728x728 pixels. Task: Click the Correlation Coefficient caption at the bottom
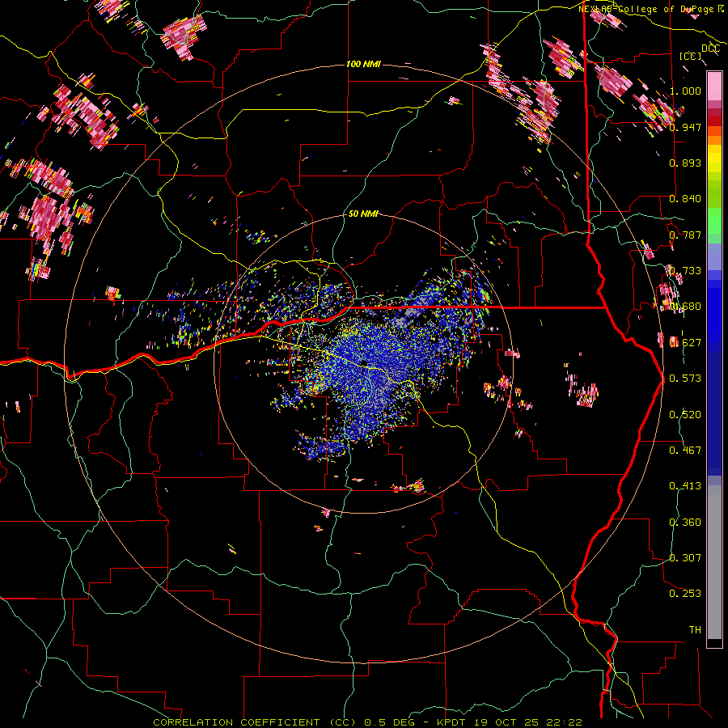pos(367,722)
